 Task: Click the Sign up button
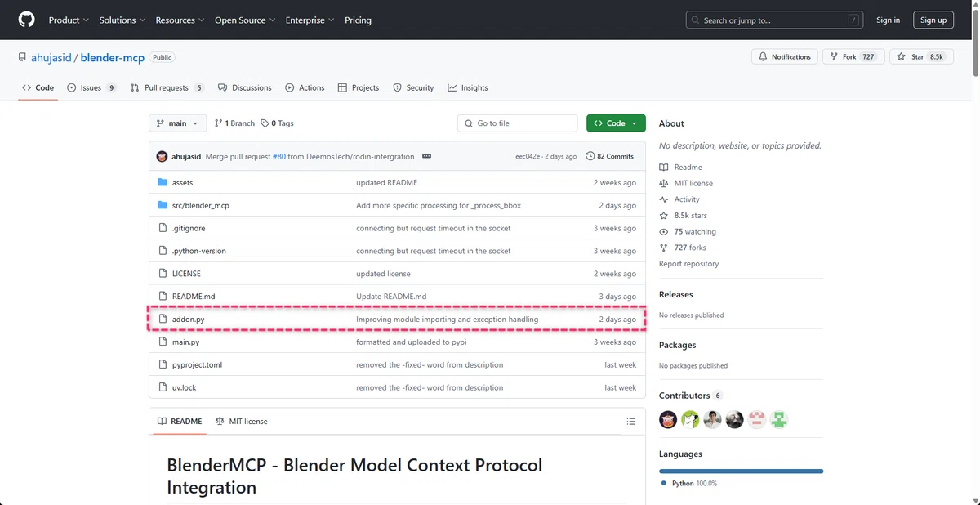(x=933, y=20)
